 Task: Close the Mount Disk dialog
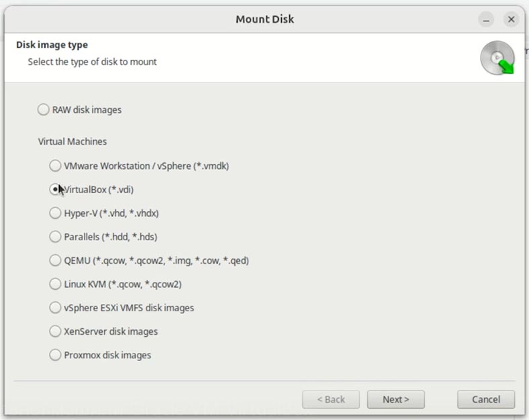tap(511, 19)
